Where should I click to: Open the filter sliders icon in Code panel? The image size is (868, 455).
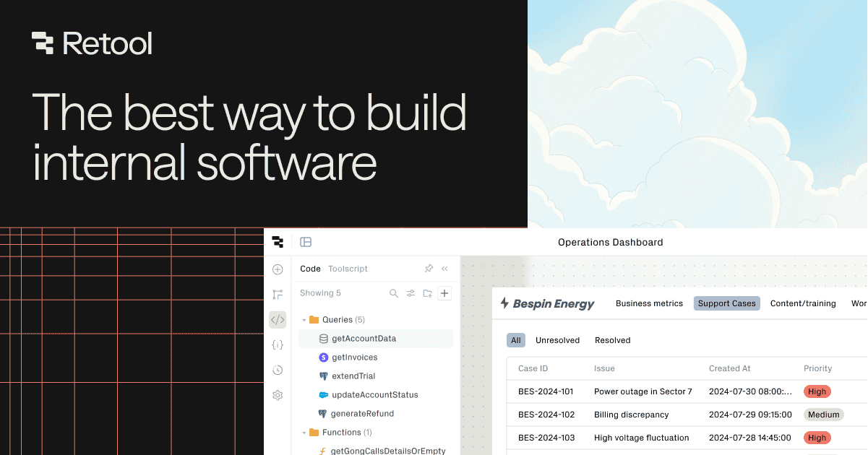coord(411,293)
